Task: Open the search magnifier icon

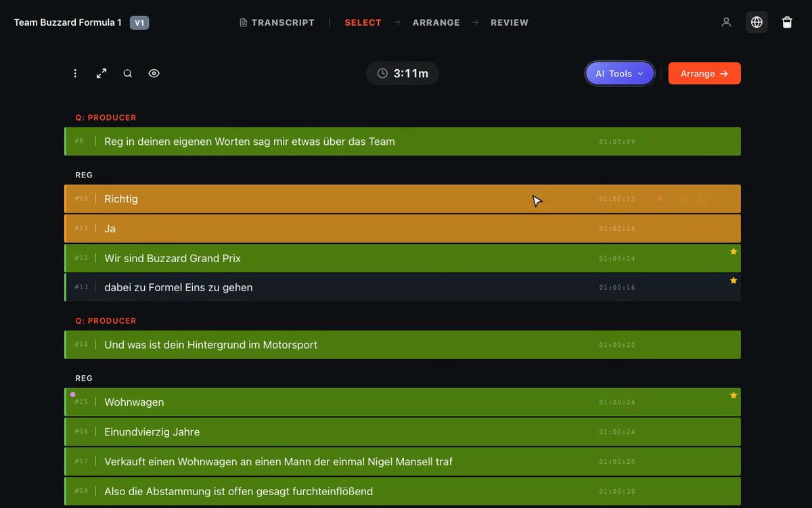Action: point(127,73)
